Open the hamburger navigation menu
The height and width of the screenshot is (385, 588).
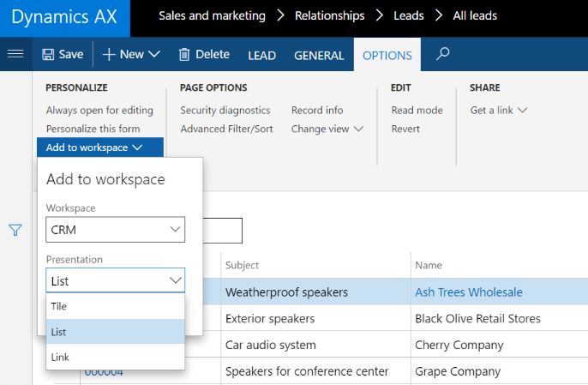[x=15, y=54]
